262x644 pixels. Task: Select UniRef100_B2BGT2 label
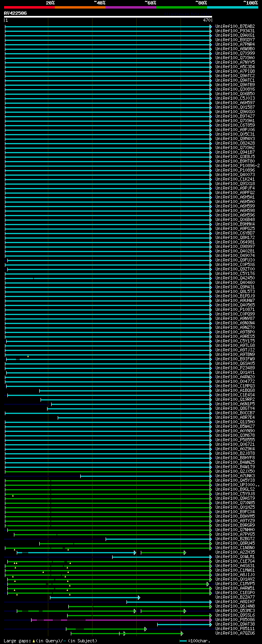pyautogui.click(x=235, y=539)
